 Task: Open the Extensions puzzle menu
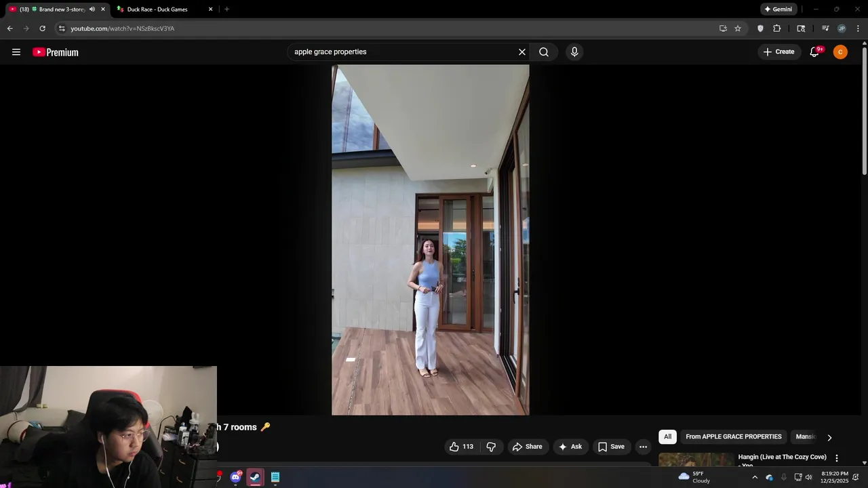777,28
